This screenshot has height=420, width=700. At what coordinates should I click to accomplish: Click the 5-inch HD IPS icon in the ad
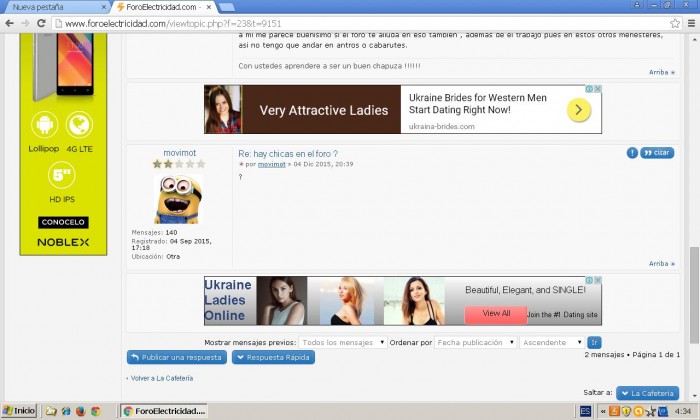(x=62, y=175)
